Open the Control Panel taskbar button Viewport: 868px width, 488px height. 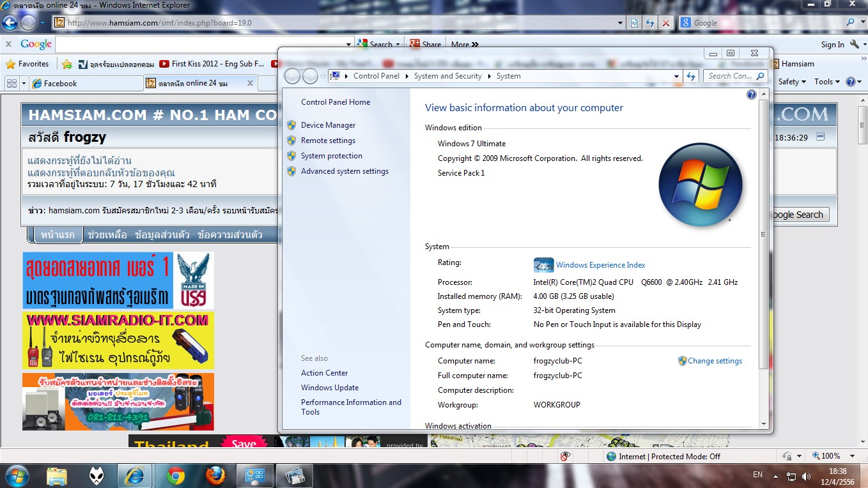pyautogui.click(x=255, y=476)
